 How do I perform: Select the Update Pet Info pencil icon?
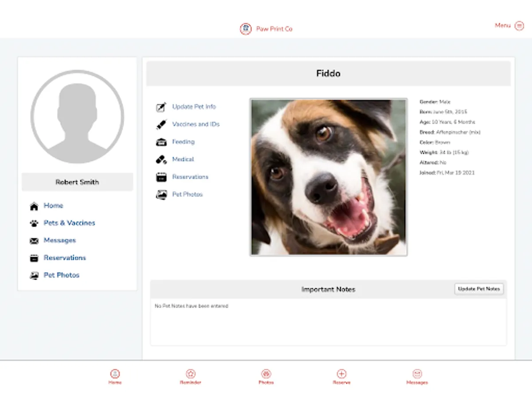click(x=161, y=106)
